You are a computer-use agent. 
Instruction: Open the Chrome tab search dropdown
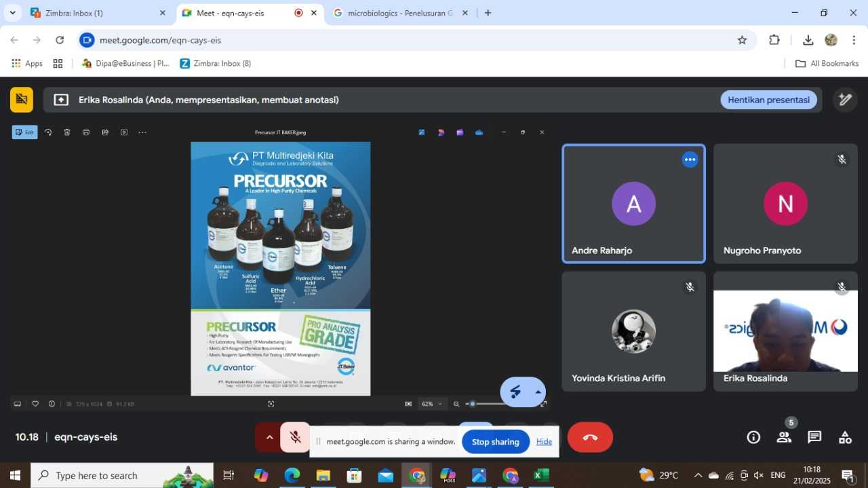pos(12,13)
